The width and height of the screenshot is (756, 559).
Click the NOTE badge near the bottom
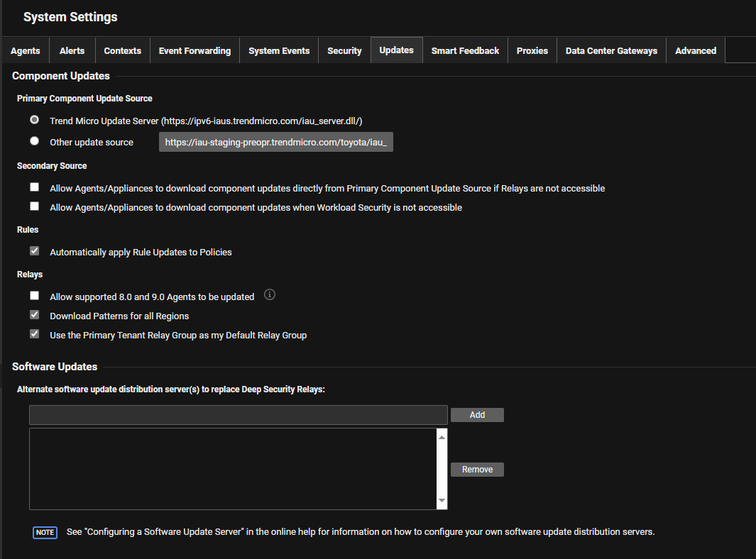click(45, 532)
